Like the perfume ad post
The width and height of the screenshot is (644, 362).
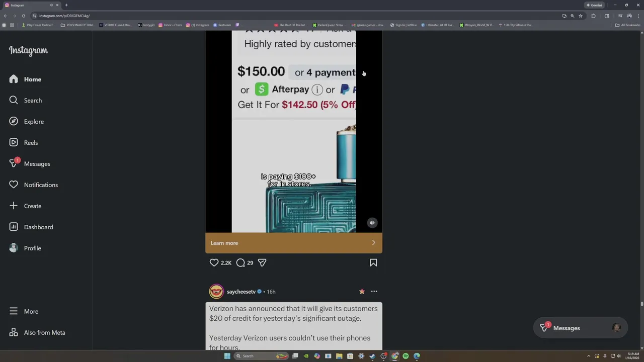click(214, 262)
